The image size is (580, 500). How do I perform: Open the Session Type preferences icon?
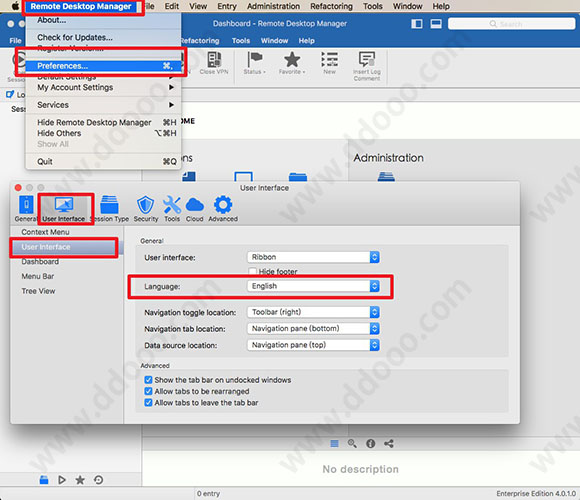[x=109, y=205]
